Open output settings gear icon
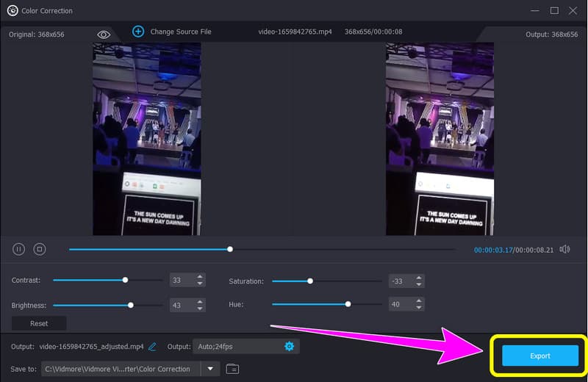This screenshot has width=588, height=382. point(289,346)
